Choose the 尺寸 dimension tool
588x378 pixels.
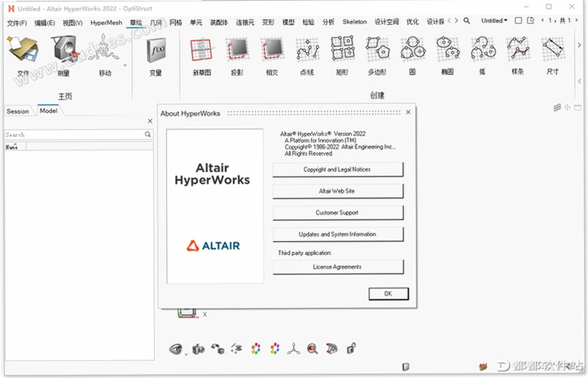point(553,56)
